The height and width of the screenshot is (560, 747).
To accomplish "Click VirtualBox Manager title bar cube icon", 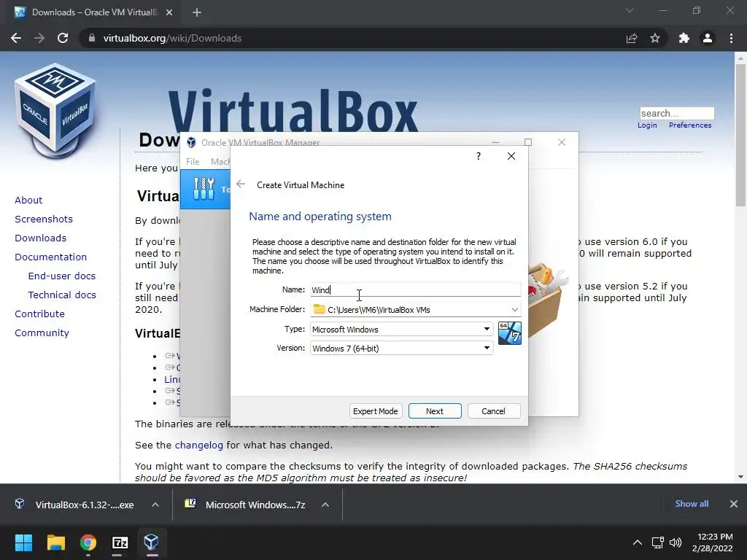I will click(191, 142).
